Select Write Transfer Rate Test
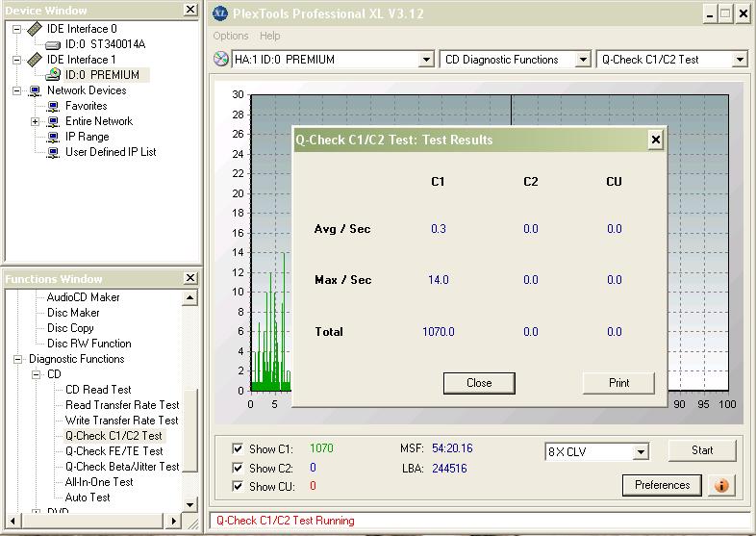The image size is (756, 536). click(x=122, y=421)
